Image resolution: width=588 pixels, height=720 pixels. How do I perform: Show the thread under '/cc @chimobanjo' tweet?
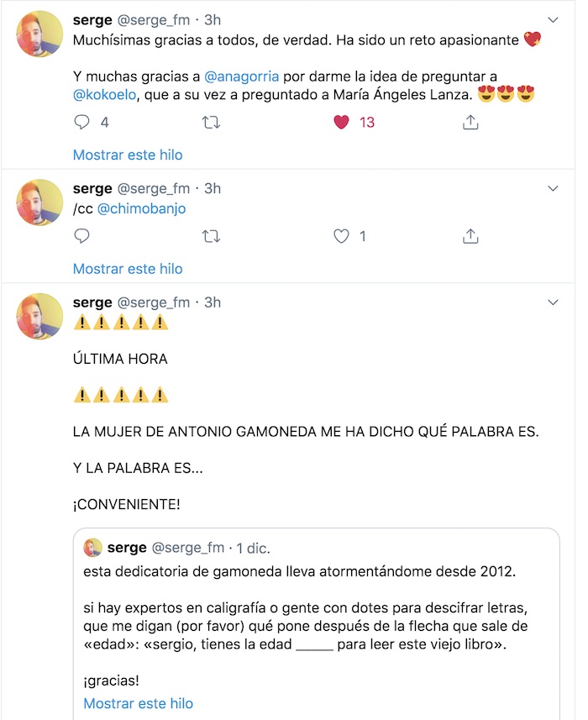coord(128,269)
